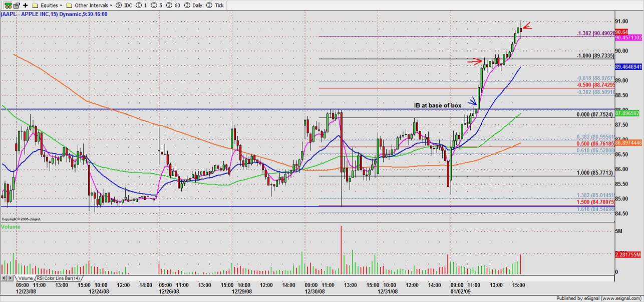Click the 12/30/08 date label
This screenshot has height=302, width=644.
click(315, 290)
